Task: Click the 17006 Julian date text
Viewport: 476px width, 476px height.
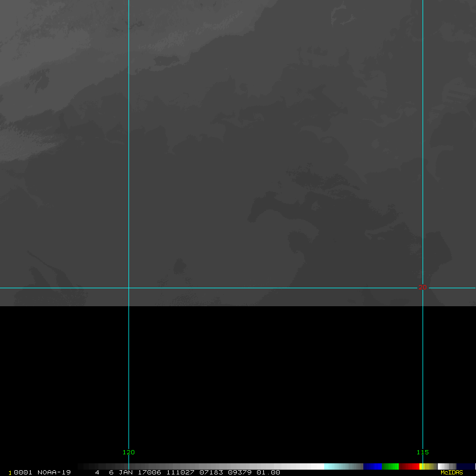Action: tap(149, 472)
